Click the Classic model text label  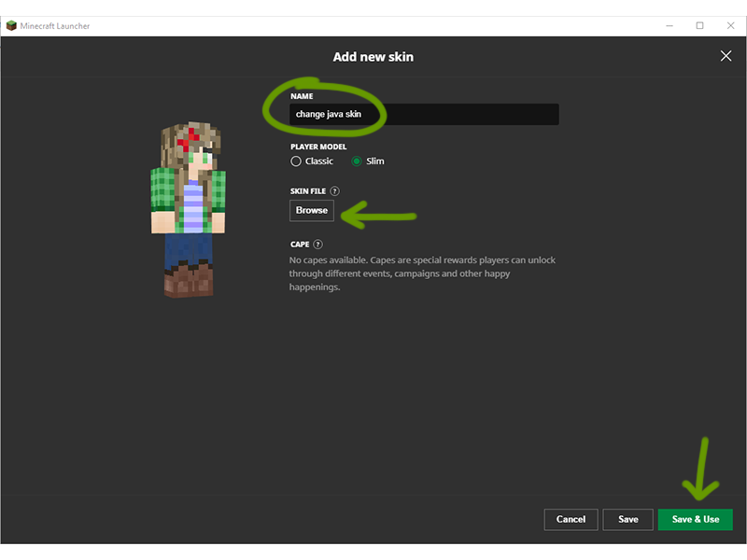point(319,161)
